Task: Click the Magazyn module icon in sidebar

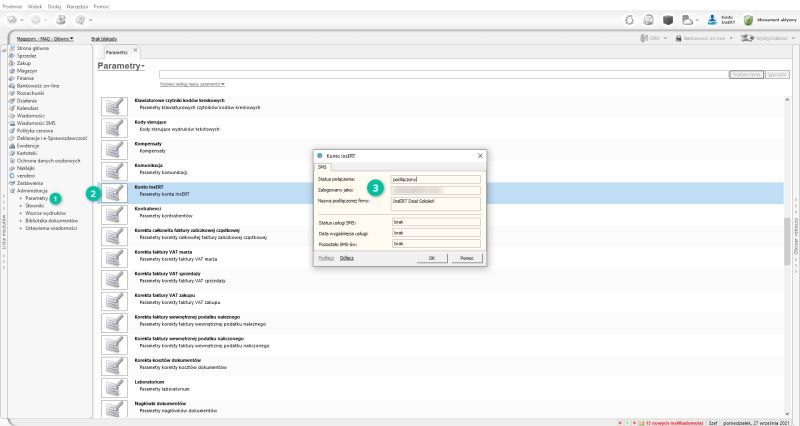Action: [x=12, y=71]
